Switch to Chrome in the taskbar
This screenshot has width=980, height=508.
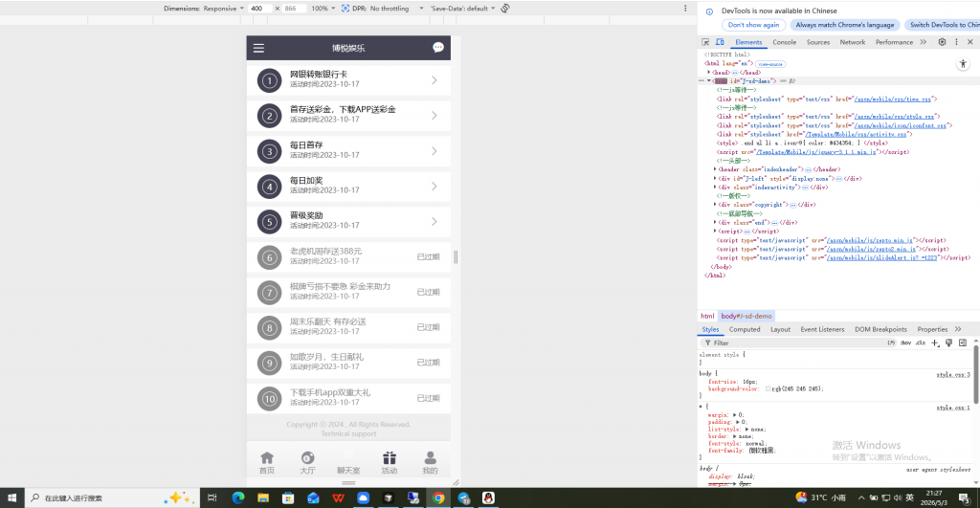coord(438,498)
